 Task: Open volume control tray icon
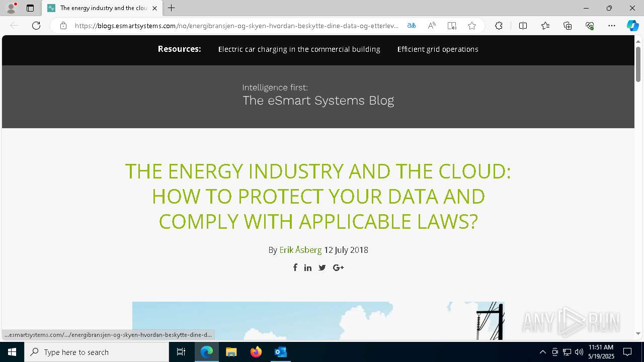click(579, 352)
